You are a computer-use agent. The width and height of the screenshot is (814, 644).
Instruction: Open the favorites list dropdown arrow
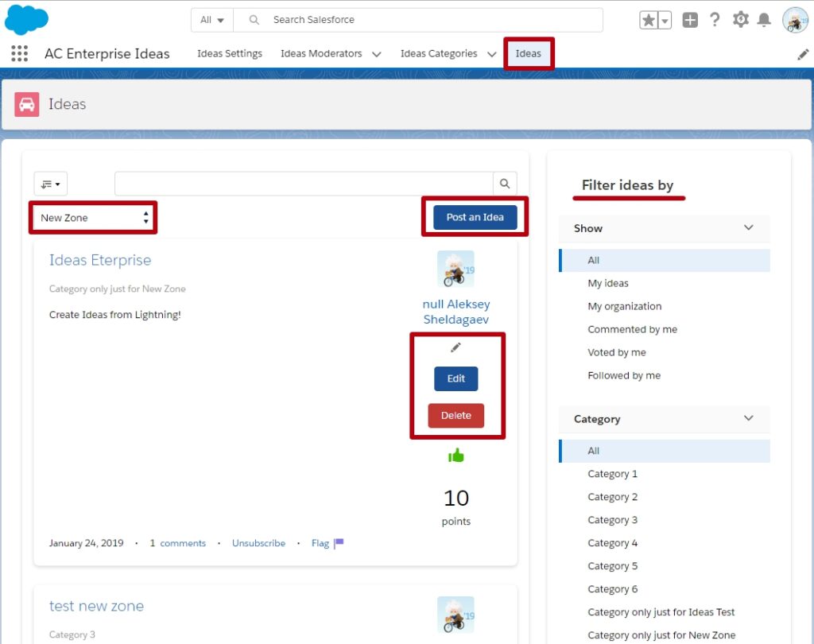coord(665,20)
